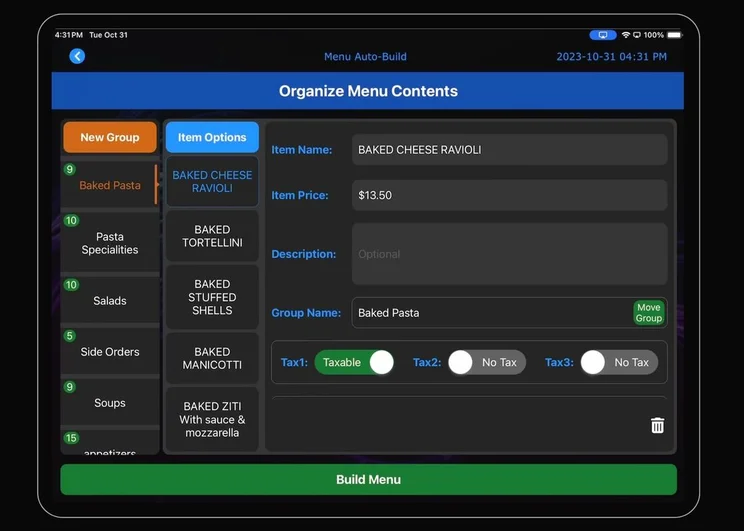This screenshot has height=531, width=744.
Task: Click the Item Price label
Action: click(300, 195)
